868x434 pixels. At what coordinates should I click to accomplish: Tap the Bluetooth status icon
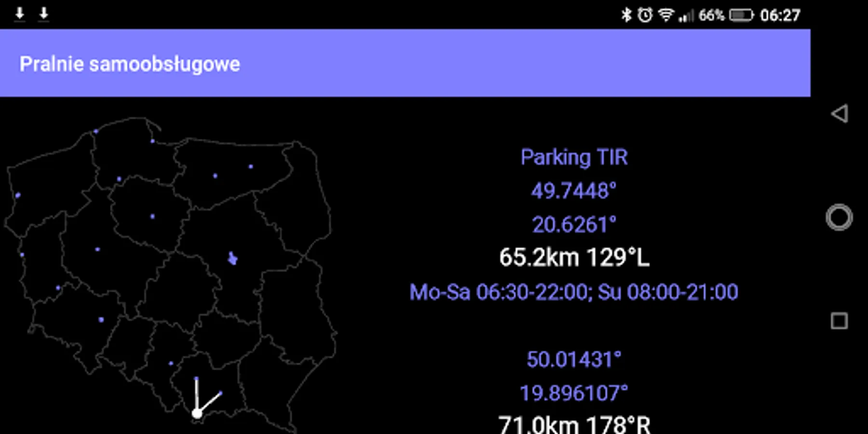(x=626, y=15)
